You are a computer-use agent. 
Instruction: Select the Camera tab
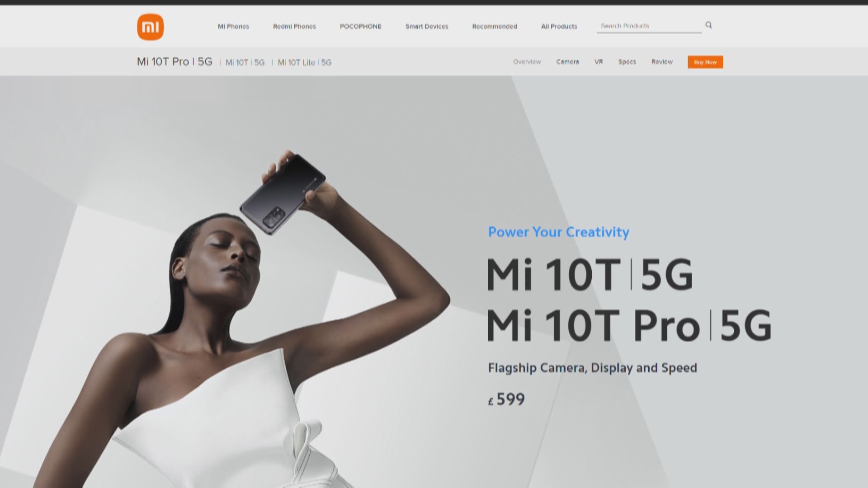pyautogui.click(x=567, y=62)
